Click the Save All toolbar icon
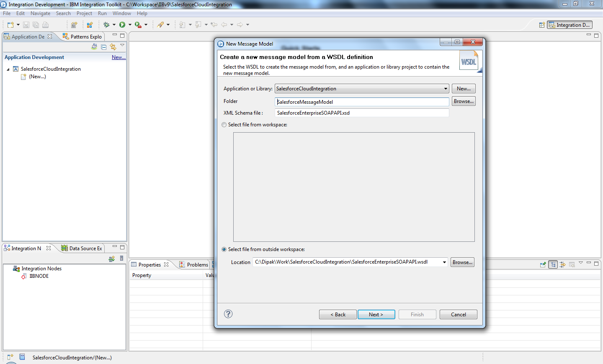 (x=36, y=25)
